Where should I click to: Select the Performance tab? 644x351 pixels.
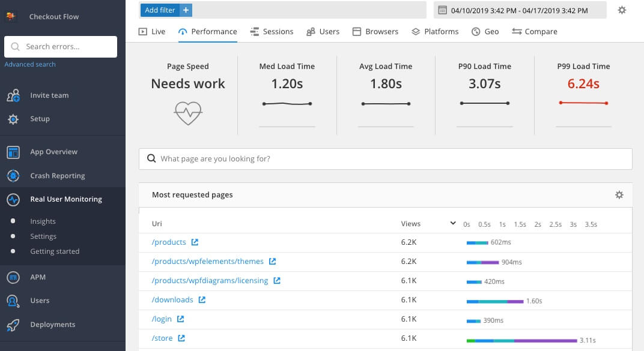pos(208,32)
